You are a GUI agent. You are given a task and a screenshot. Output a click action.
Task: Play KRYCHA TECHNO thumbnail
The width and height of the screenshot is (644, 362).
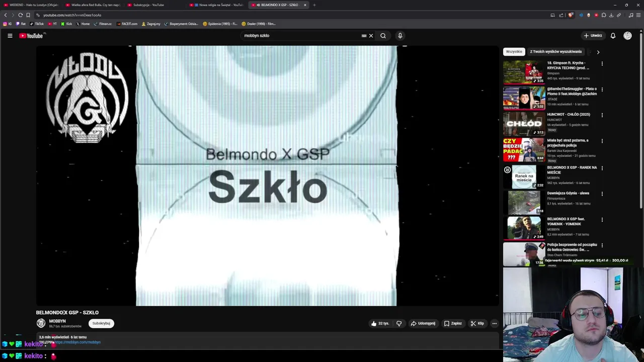(x=524, y=72)
